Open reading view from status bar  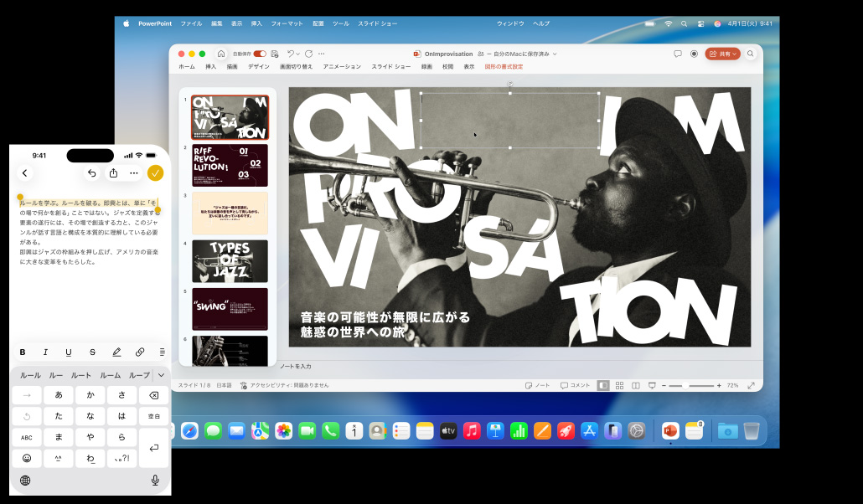pyautogui.click(x=635, y=385)
